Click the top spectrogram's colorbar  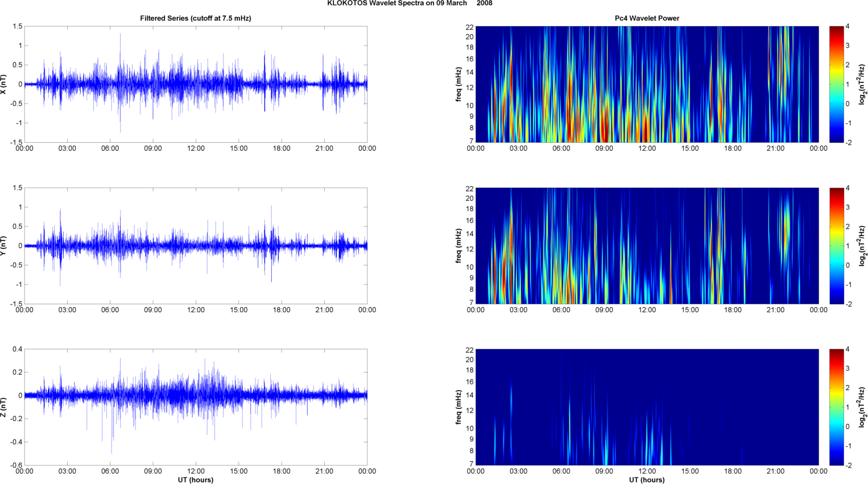pyautogui.click(x=836, y=84)
